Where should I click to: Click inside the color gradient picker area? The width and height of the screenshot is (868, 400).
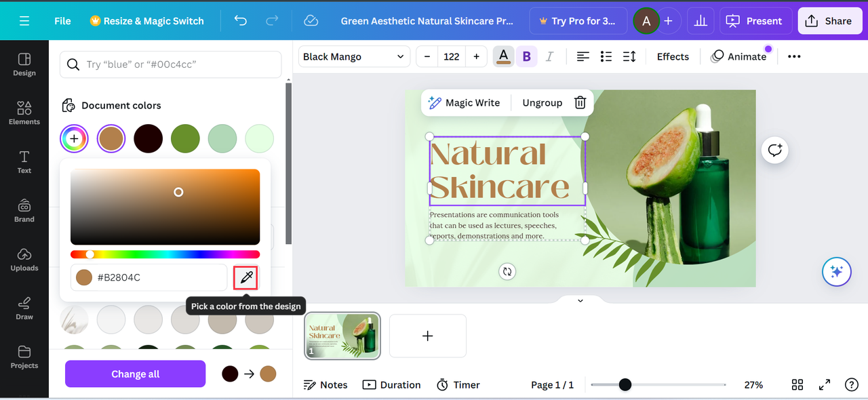(165, 207)
